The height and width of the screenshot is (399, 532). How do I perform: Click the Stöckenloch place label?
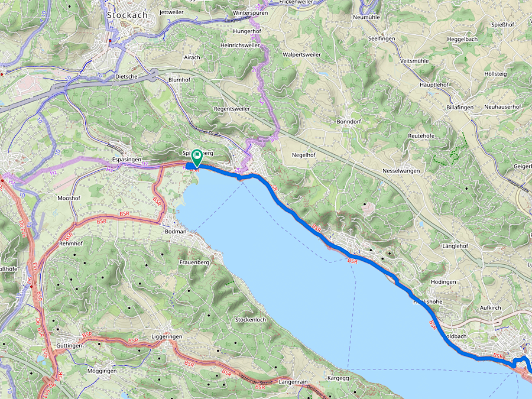251,320
